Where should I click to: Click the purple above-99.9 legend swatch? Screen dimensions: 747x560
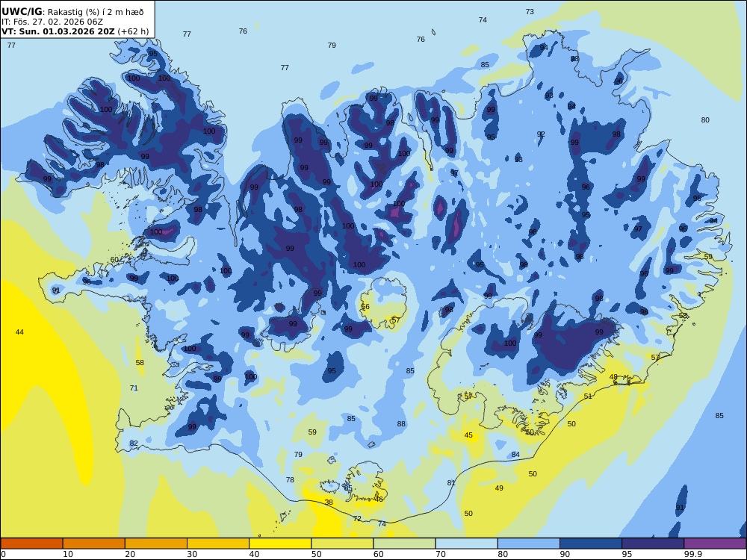coord(715,544)
